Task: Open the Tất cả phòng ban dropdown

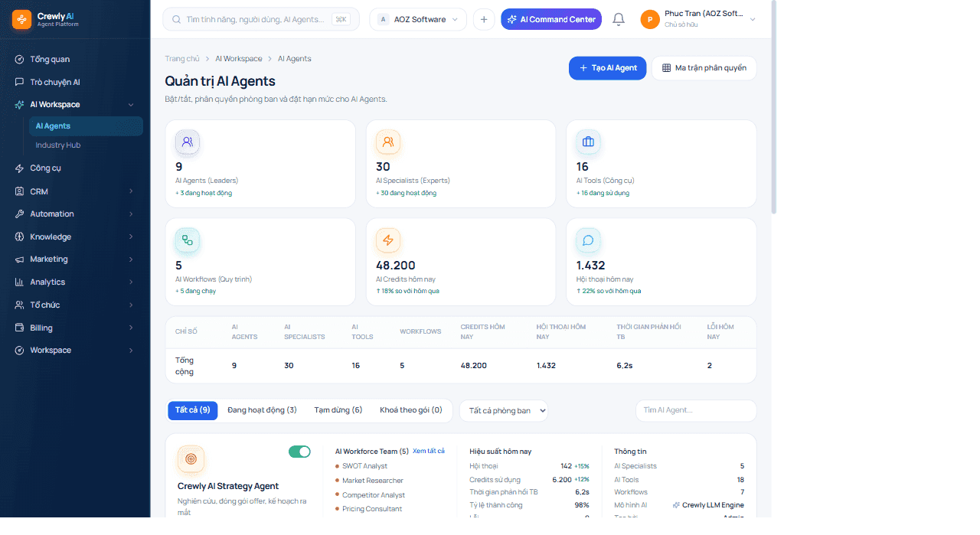Action: 504,410
